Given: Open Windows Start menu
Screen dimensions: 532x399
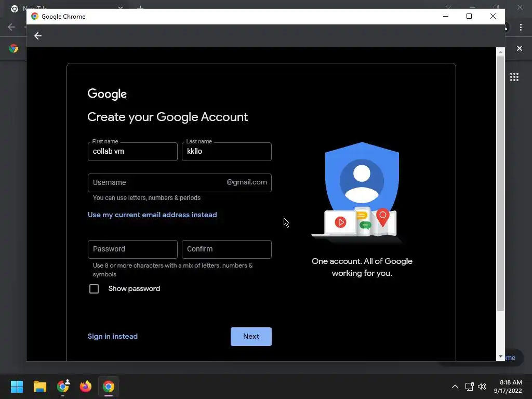Looking at the screenshot, I should [17, 387].
